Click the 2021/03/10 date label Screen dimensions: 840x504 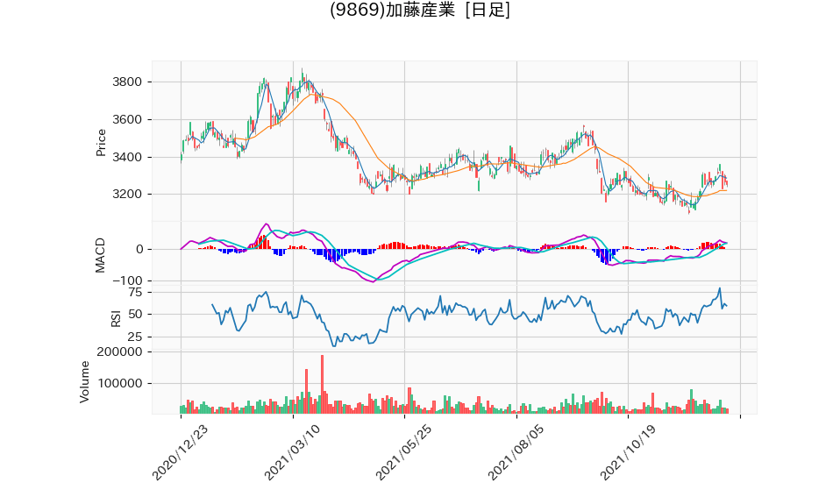pos(293,452)
